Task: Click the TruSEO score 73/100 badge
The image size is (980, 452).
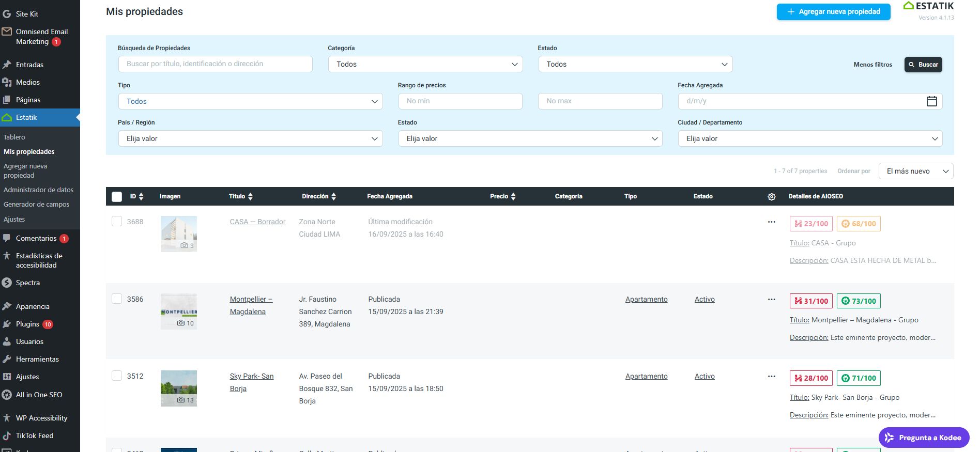Action: coord(859,301)
